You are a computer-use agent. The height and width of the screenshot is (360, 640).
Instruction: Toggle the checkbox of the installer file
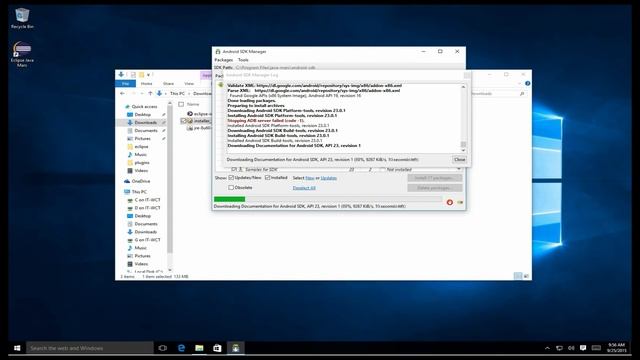click(183, 121)
